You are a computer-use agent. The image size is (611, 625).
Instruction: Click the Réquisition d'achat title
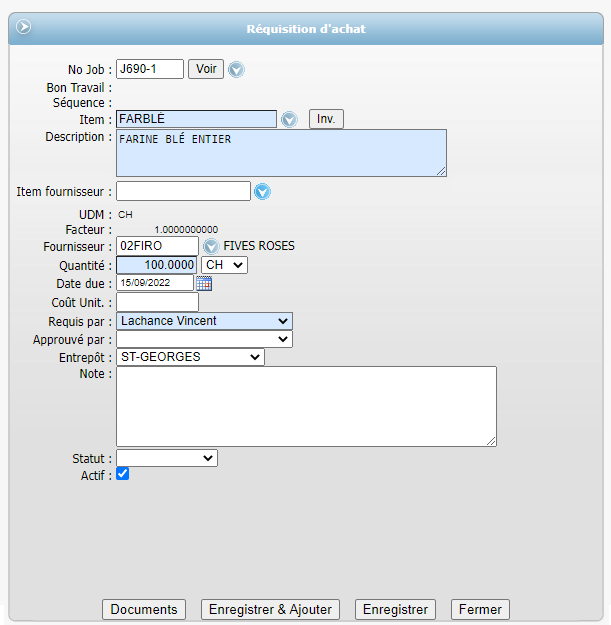306,29
